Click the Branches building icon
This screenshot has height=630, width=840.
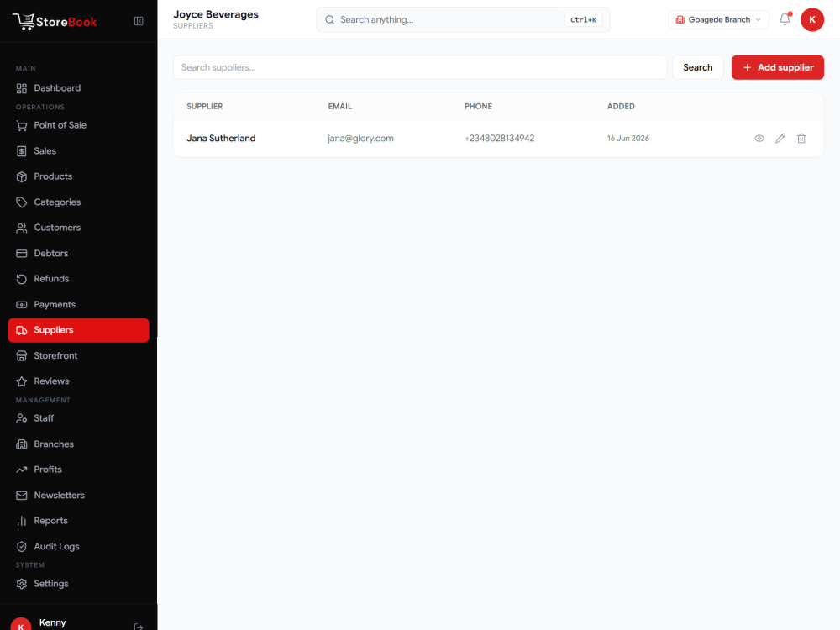22,444
